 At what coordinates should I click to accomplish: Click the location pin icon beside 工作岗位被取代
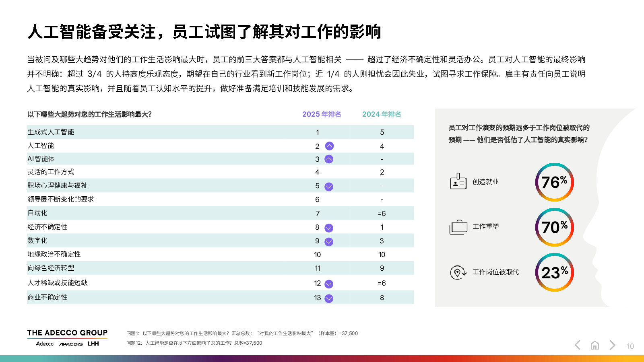click(458, 272)
